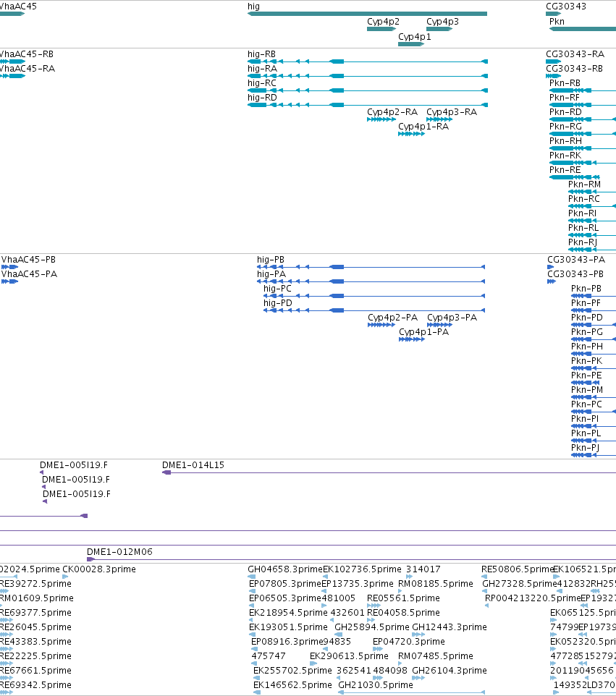
Task: Click the Pkn-RM transcript
Action: 592,192
